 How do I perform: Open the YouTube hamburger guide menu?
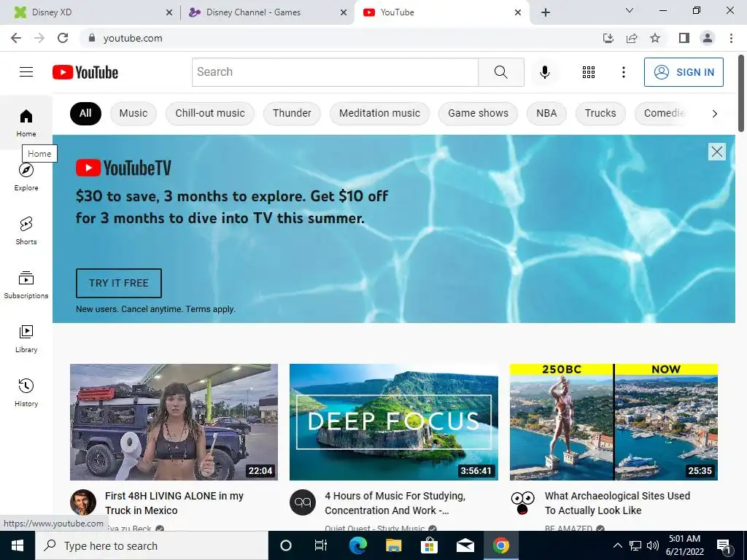(26, 72)
